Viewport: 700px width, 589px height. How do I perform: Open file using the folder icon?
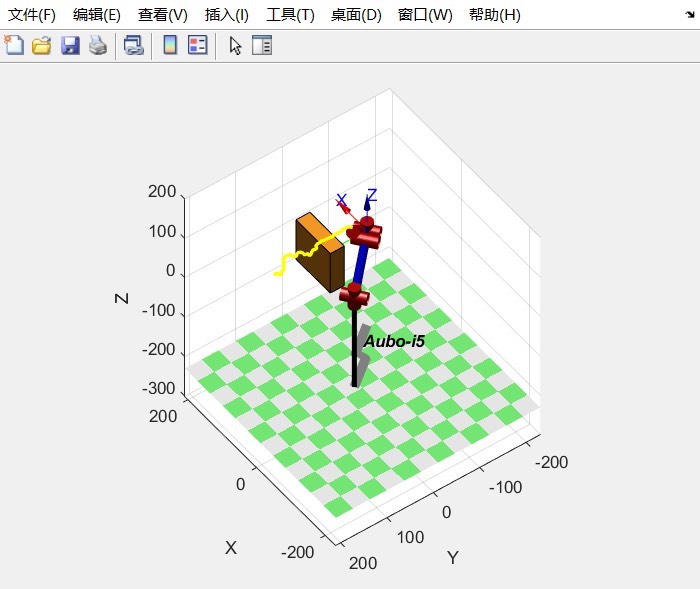click(42, 45)
